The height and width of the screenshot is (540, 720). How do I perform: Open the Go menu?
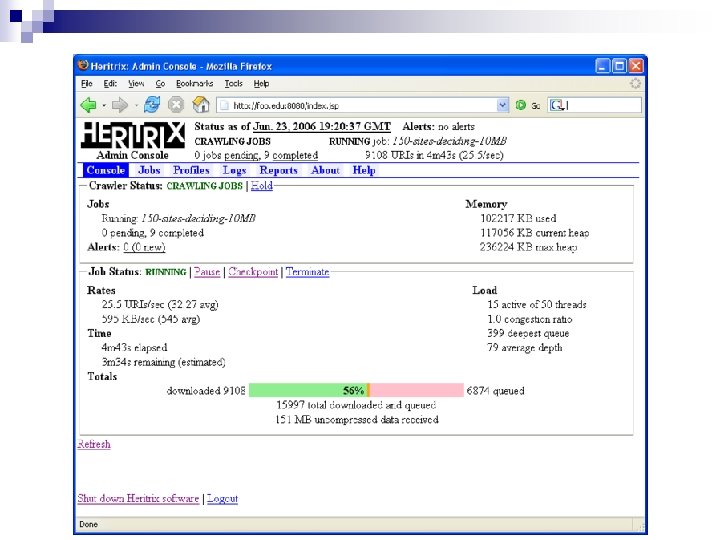[160, 84]
